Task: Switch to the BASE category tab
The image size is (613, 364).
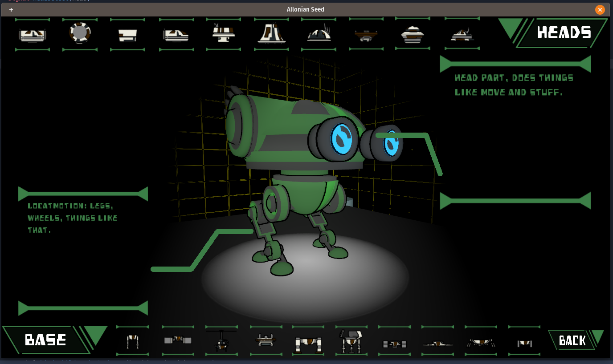Action: click(45, 340)
